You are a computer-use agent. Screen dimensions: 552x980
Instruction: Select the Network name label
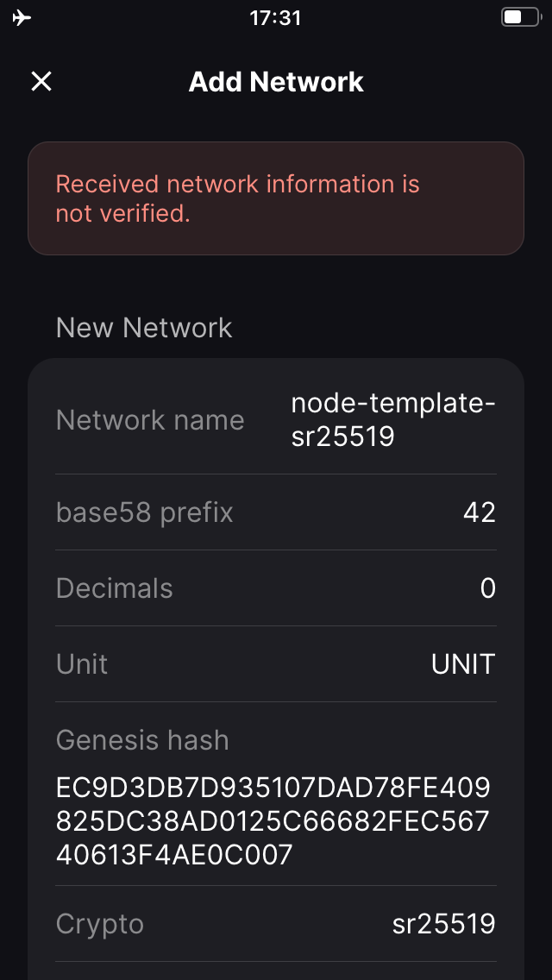150,420
